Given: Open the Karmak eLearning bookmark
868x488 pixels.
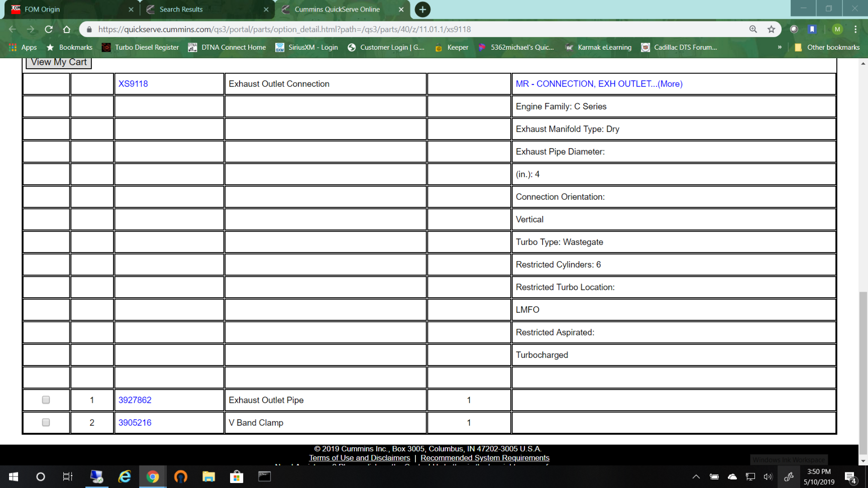Looking at the screenshot, I should pos(598,47).
